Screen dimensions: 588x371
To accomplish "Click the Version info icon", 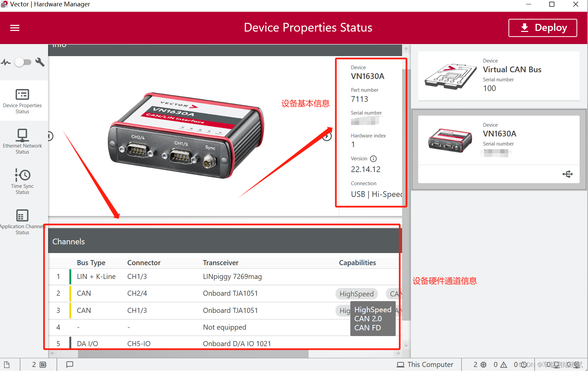I will coord(374,159).
